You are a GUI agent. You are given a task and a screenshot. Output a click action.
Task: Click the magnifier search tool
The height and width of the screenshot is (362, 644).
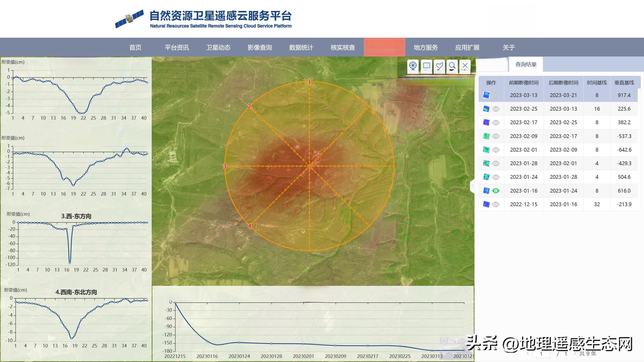[452, 66]
